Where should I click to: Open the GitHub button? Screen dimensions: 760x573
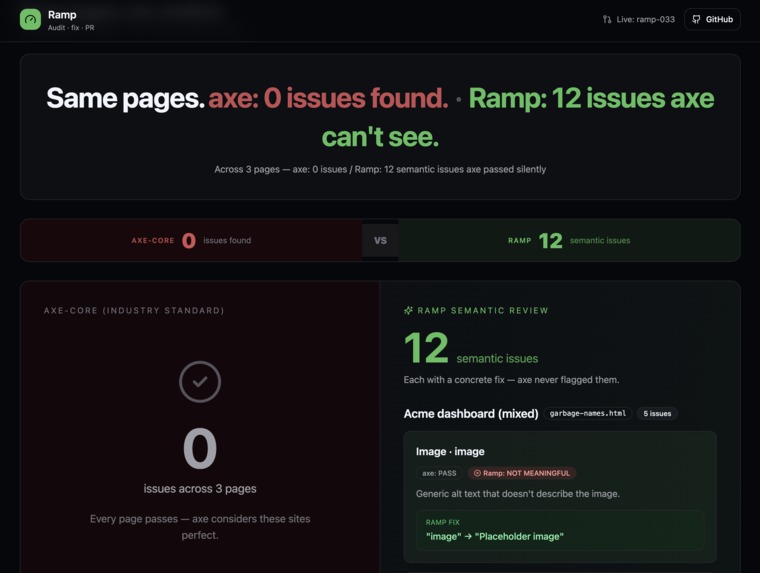tap(712, 19)
